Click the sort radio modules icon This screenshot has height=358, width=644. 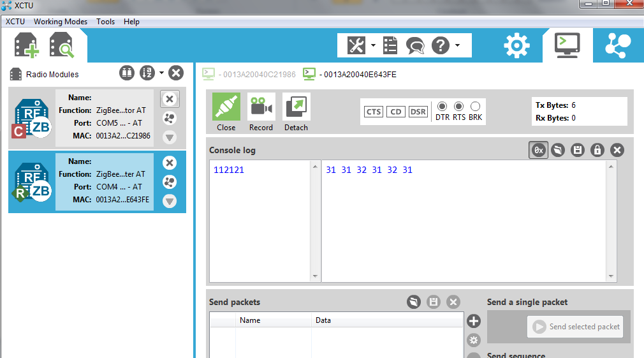(x=147, y=73)
